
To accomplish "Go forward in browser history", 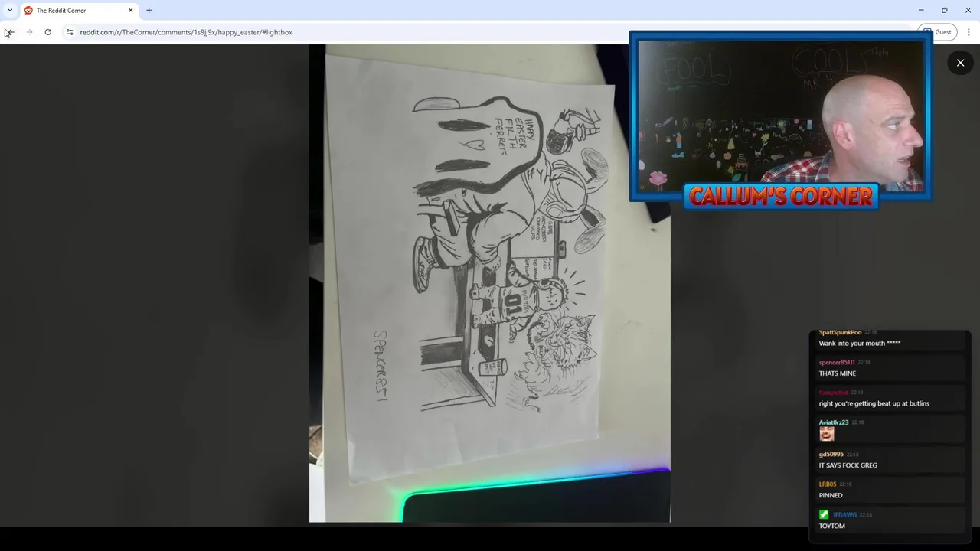I will (29, 32).
